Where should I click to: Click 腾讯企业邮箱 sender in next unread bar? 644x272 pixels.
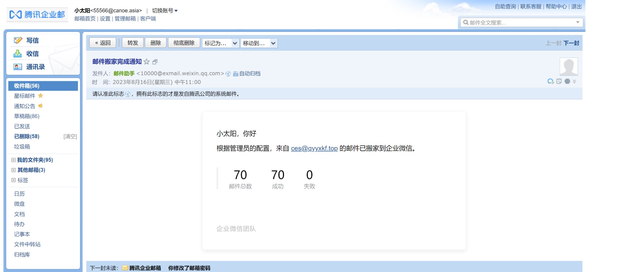145,268
